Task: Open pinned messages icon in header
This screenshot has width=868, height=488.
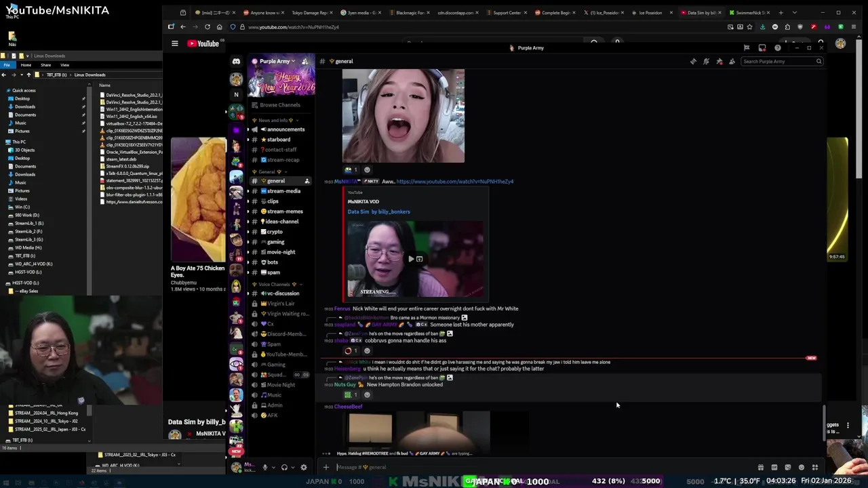Action: 719,62
